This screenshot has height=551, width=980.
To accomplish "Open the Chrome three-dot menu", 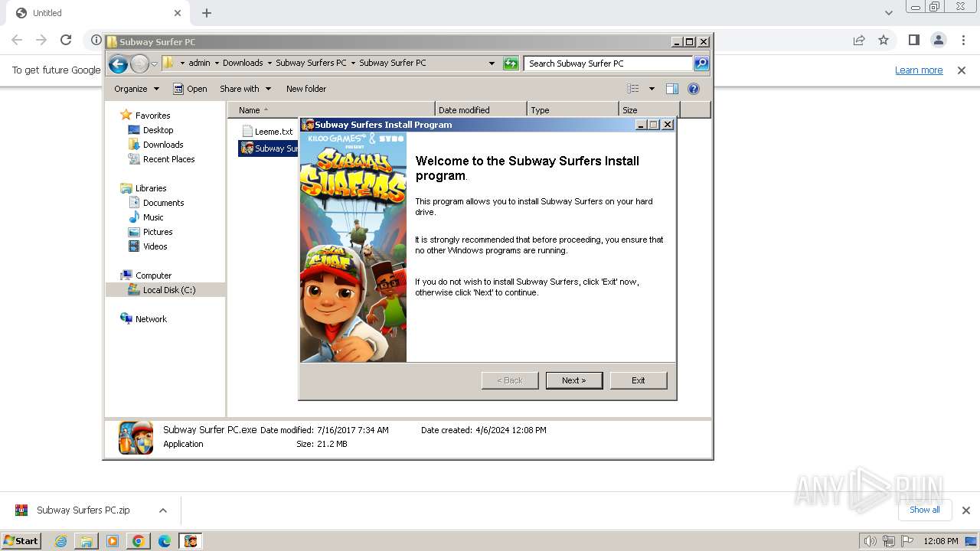I will 964,40.
